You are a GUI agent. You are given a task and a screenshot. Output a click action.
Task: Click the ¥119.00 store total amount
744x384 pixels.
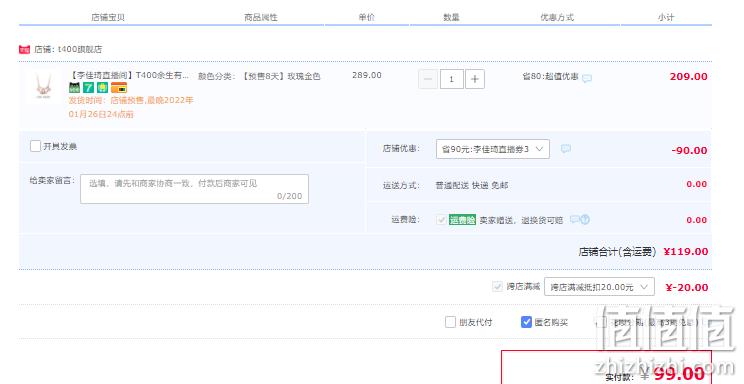point(686,252)
